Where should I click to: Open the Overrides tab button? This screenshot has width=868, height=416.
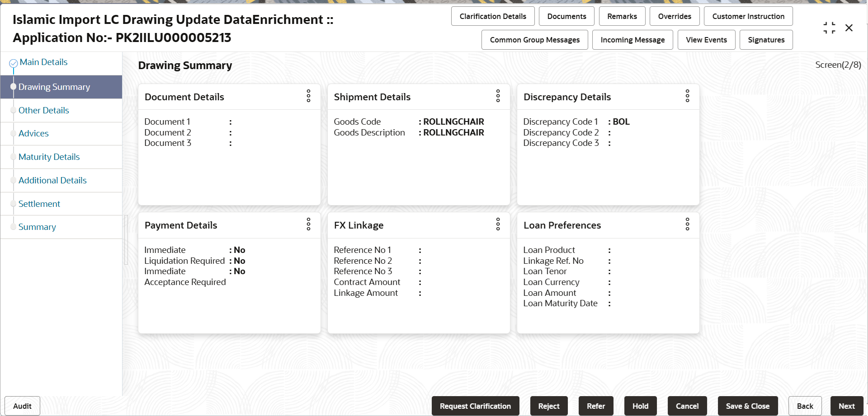click(675, 16)
